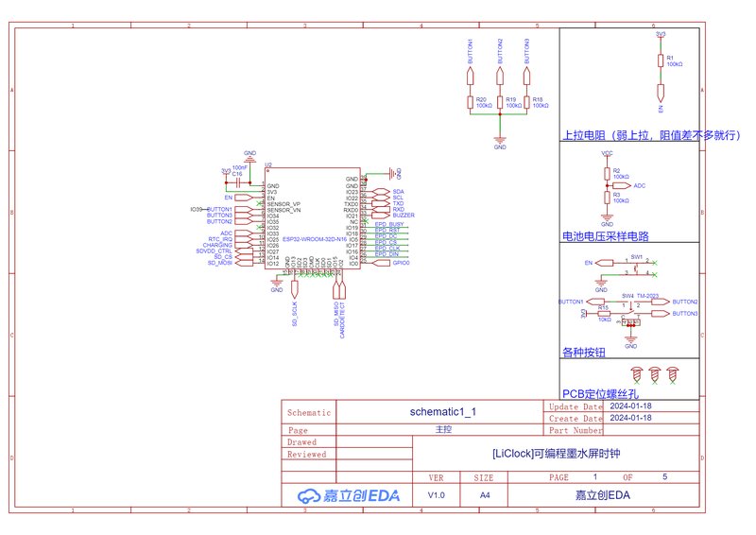Viewport: 756px width, 535px height.
Task: Select the VCC power symbol above R2
Action: pyautogui.click(x=607, y=155)
